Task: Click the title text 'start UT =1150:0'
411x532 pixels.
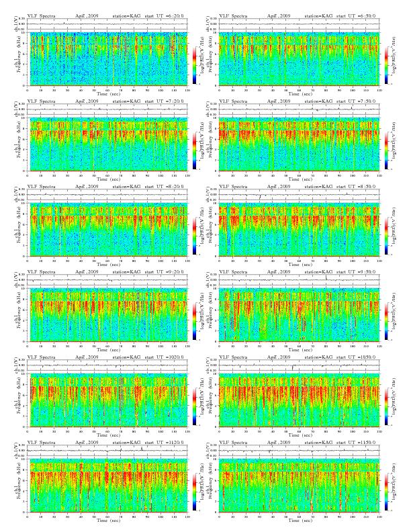Action: coord(356,443)
